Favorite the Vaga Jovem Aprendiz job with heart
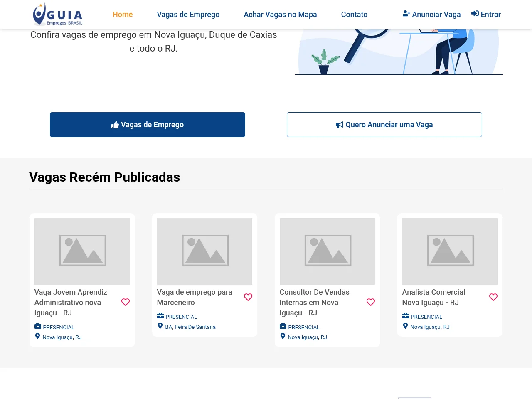 point(126,302)
